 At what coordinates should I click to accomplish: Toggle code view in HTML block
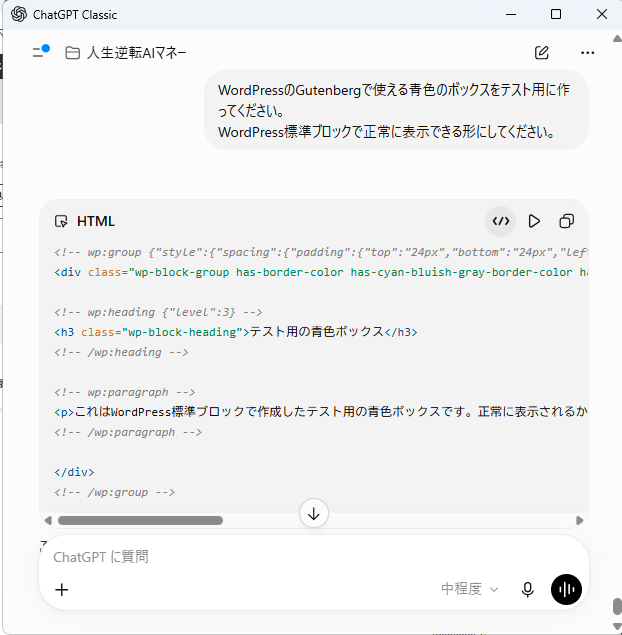(501, 221)
